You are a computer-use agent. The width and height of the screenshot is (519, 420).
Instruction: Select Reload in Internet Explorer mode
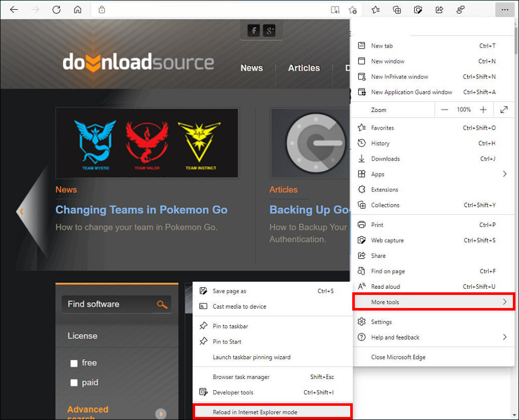pyautogui.click(x=273, y=412)
